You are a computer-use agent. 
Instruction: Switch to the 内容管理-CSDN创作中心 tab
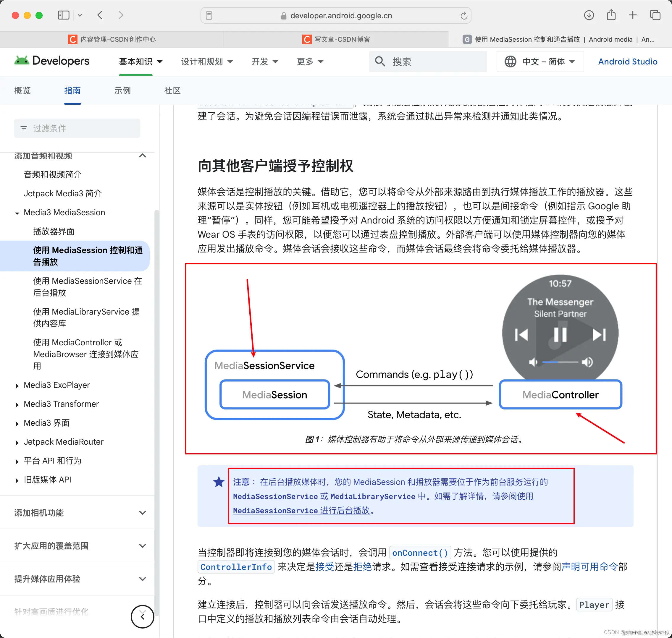[x=112, y=39]
